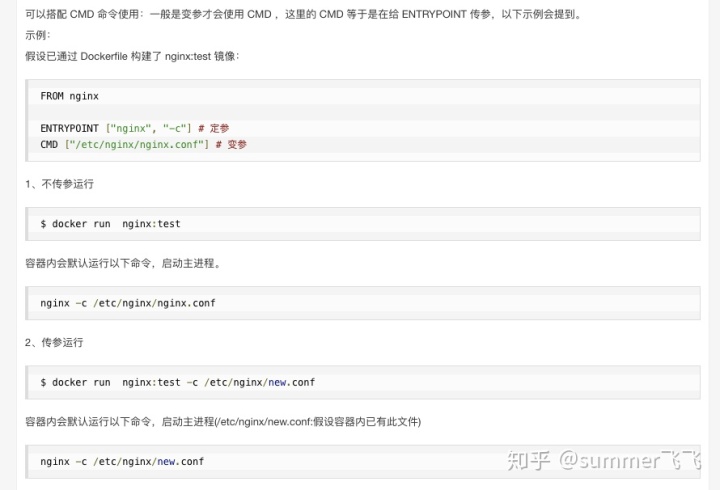Select the '$ docker run nginx:test' command

point(110,224)
